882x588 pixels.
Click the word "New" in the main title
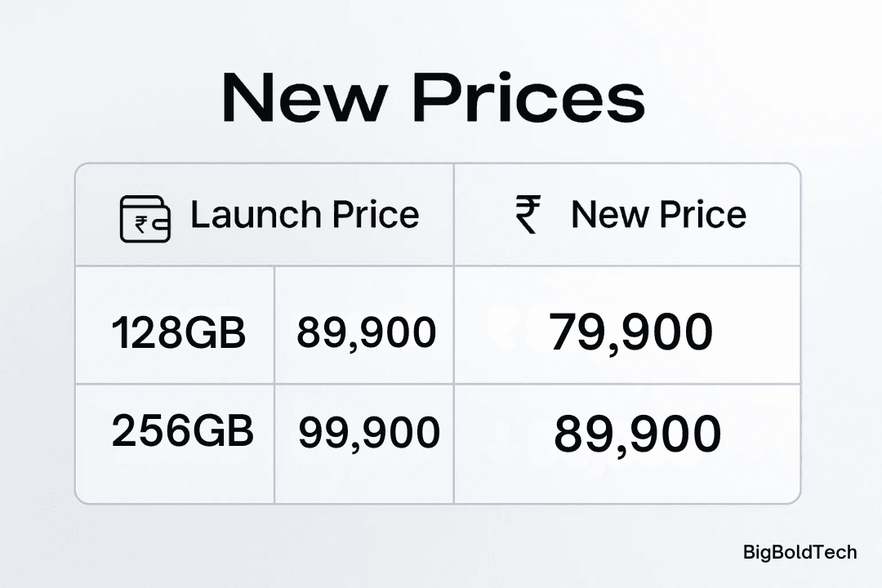[x=304, y=98]
